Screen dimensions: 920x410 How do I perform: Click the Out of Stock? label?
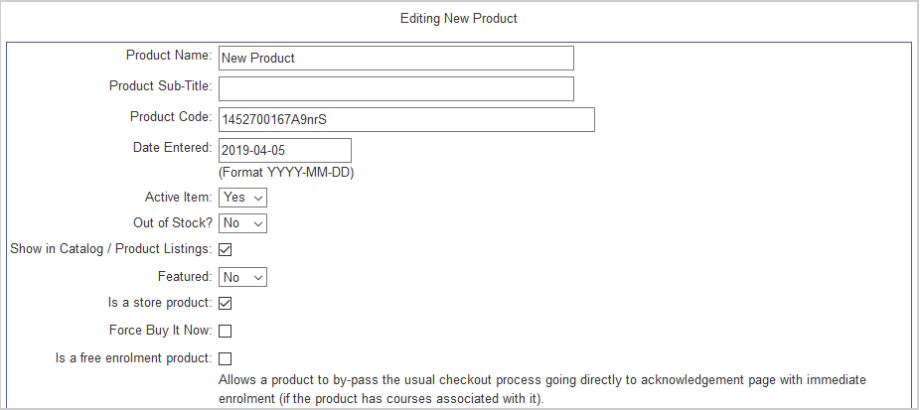coord(172,223)
